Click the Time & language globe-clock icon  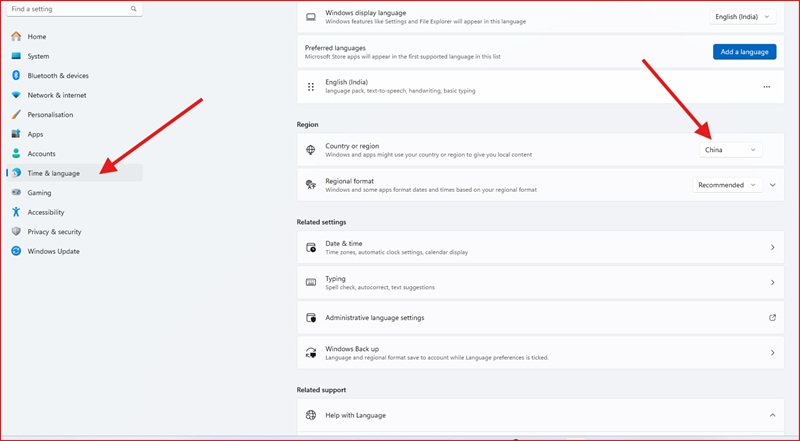pos(16,173)
